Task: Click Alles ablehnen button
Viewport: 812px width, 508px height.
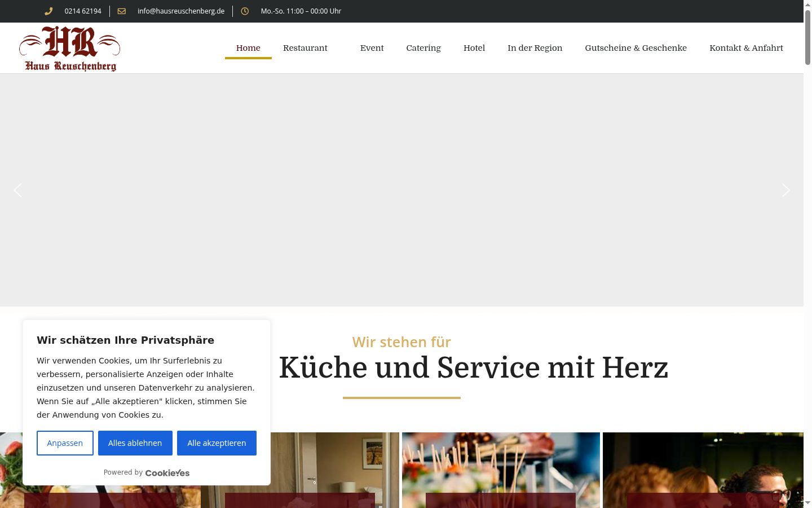Action: (135, 443)
